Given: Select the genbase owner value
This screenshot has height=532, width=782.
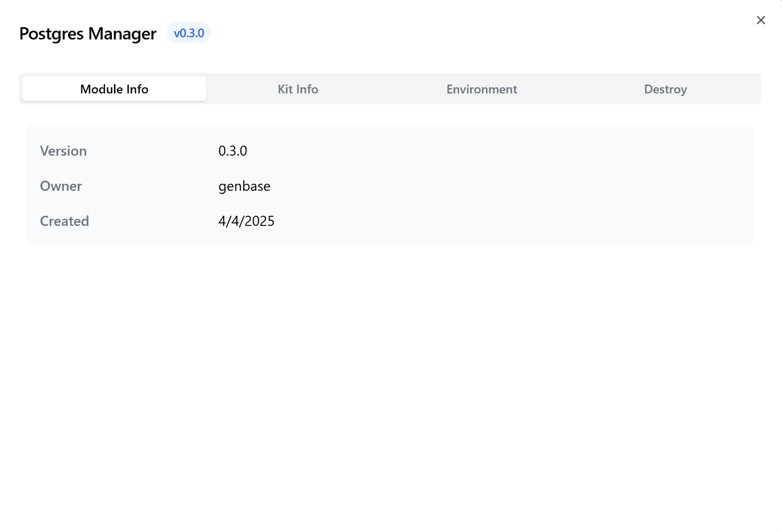Looking at the screenshot, I should pos(244,186).
